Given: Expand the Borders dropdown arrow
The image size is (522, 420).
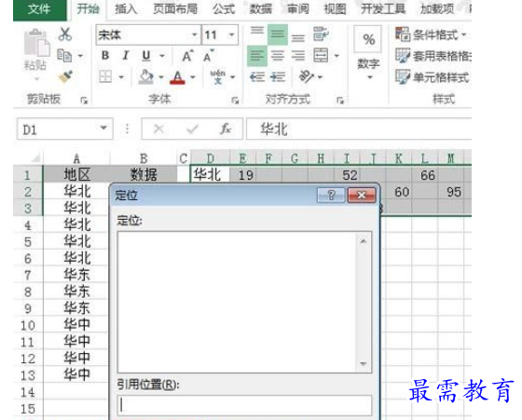Looking at the screenshot, I should click(x=121, y=77).
